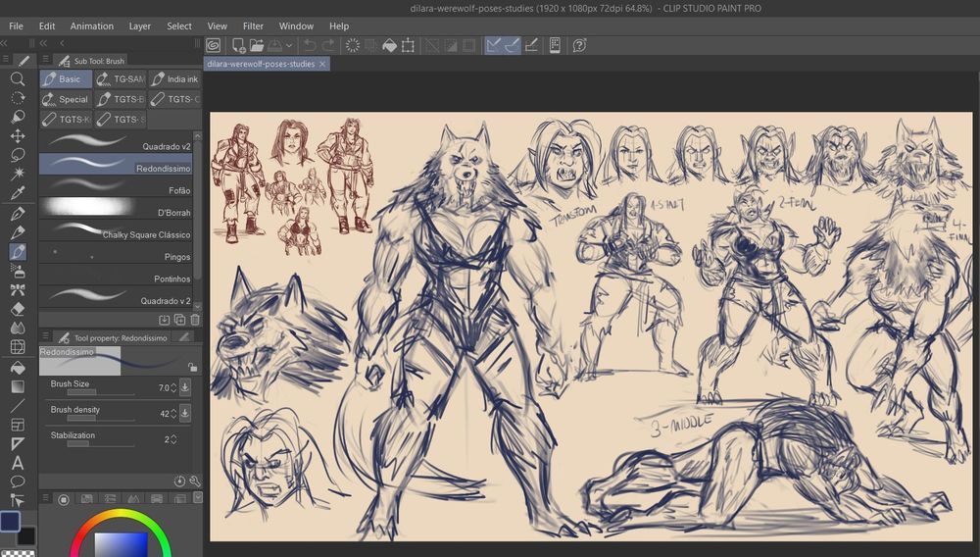Open the Filter menu

pos(253,26)
